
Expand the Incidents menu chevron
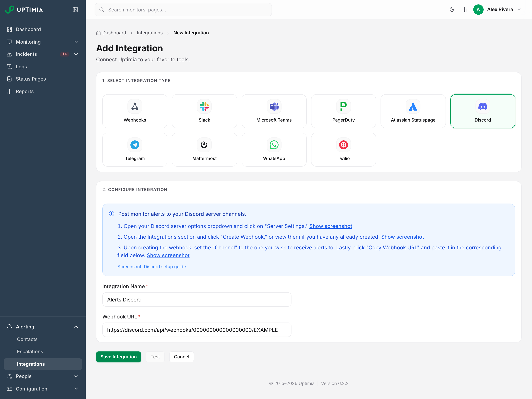pos(76,54)
